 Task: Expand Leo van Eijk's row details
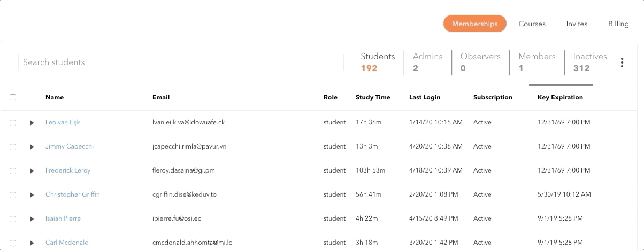(x=32, y=123)
